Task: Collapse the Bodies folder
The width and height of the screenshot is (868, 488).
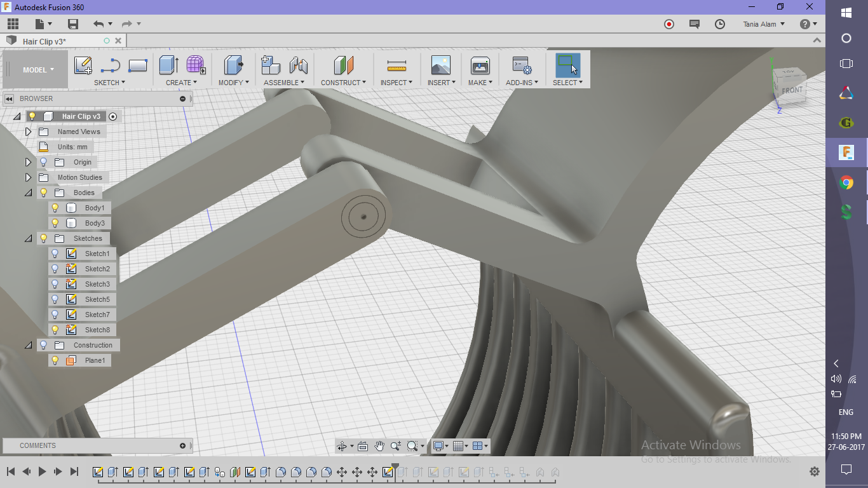Action: click(28, 193)
